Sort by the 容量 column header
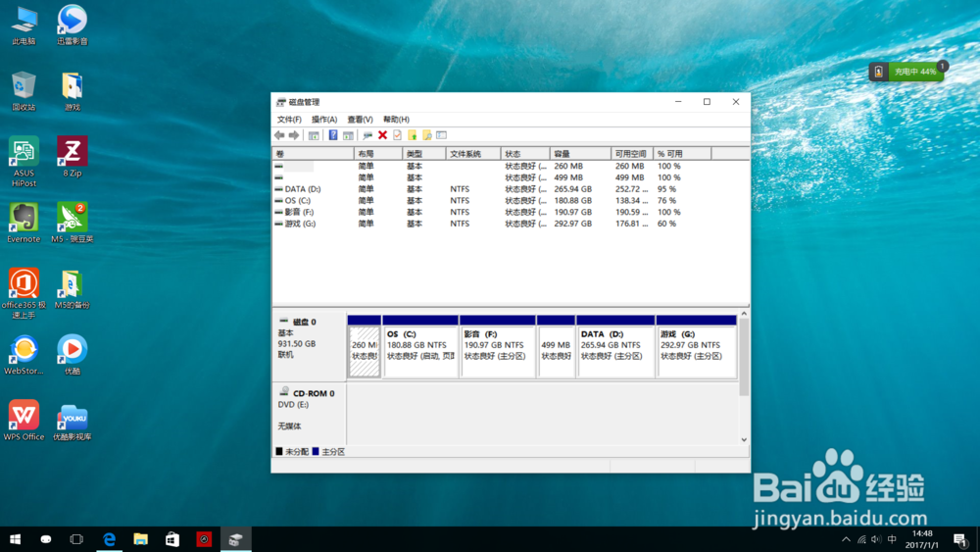The width and height of the screenshot is (980, 552). click(x=580, y=154)
